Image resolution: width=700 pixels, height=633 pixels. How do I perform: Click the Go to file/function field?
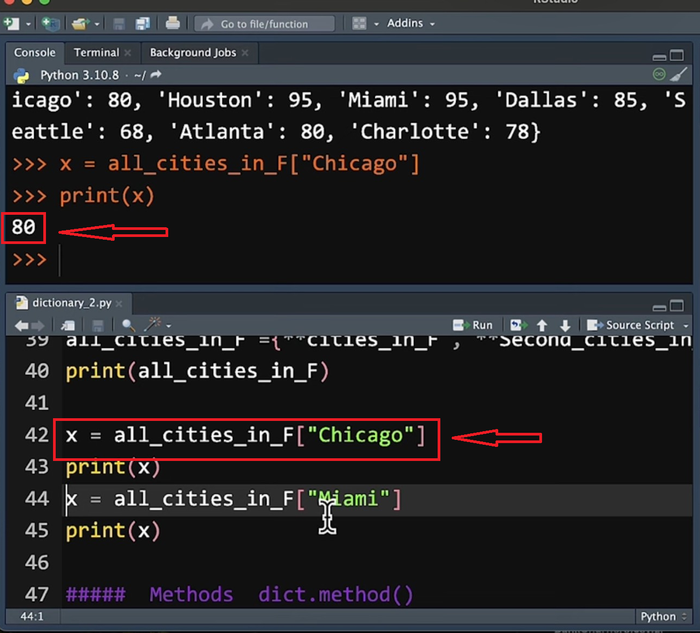tap(264, 23)
